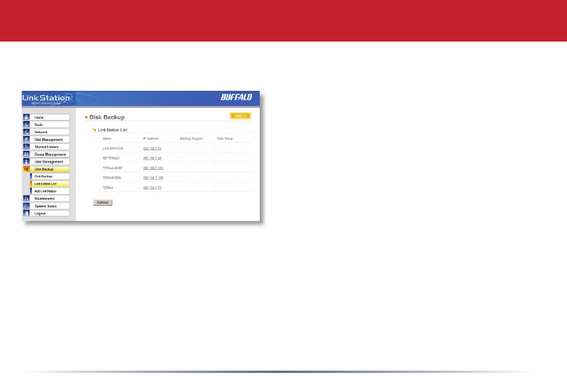Click the TERA3 name in the list
567x392 pixels.
tap(108, 188)
